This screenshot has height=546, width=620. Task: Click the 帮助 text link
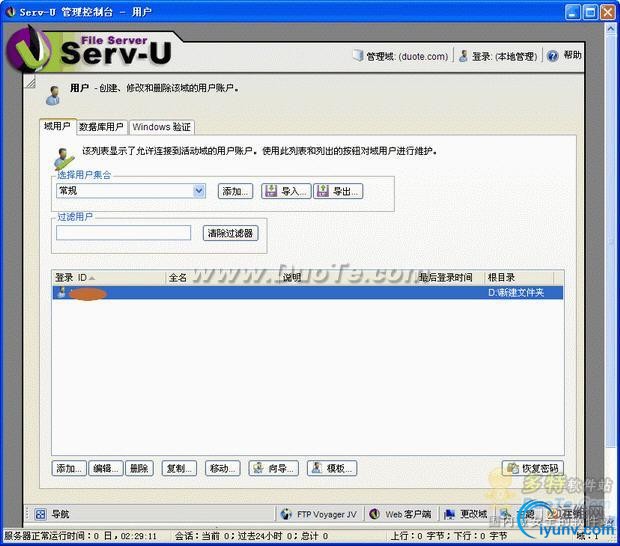click(x=572, y=55)
